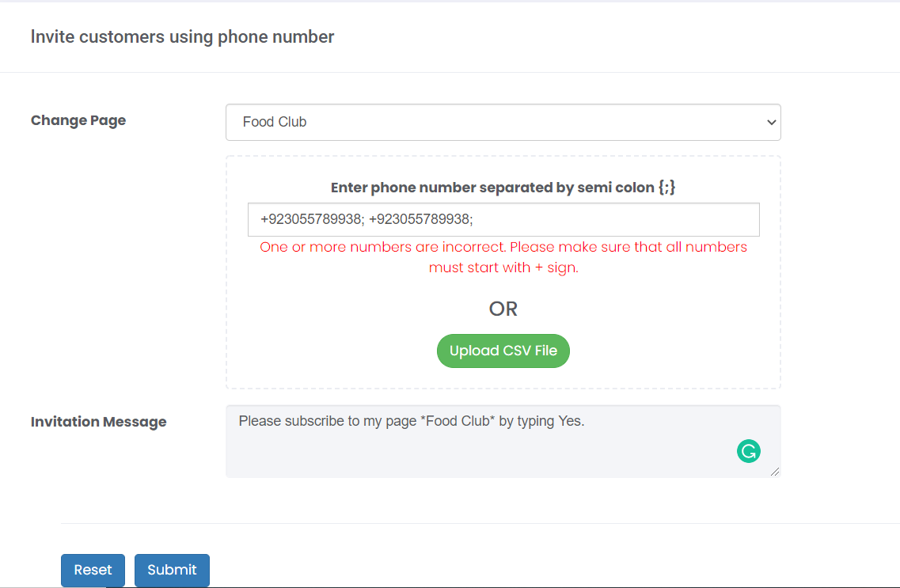Click the OR divider text

point(503,309)
